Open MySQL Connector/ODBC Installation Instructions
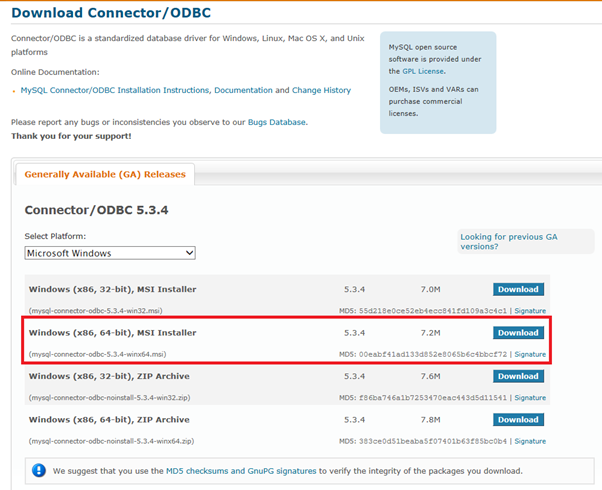 (x=115, y=90)
